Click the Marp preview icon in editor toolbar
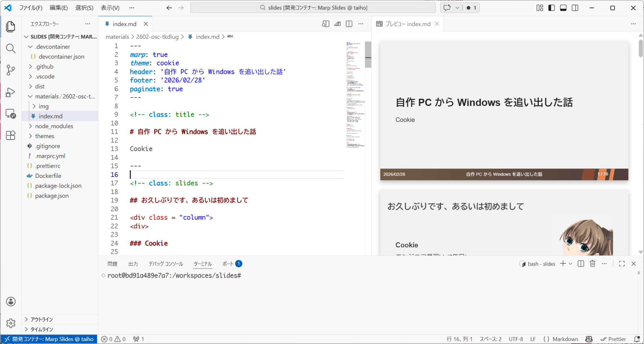 click(x=337, y=24)
